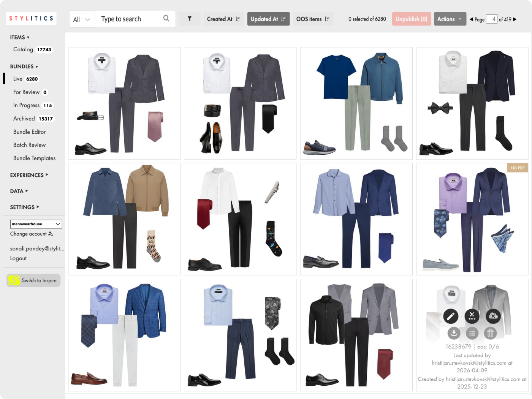Click the Switch to Inspire button
This screenshot has height=399, width=532.
tap(33, 280)
